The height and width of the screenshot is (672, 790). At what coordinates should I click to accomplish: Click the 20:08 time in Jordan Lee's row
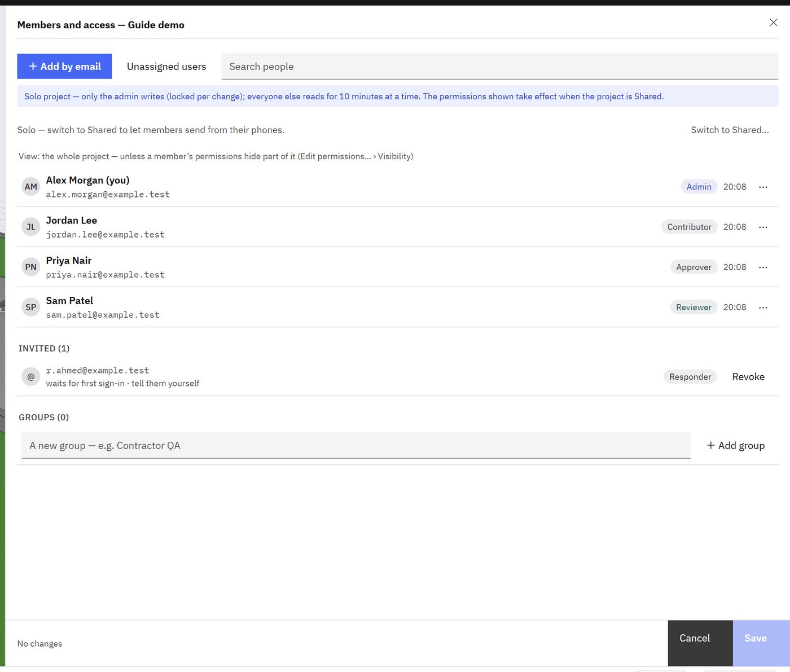point(735,227)
